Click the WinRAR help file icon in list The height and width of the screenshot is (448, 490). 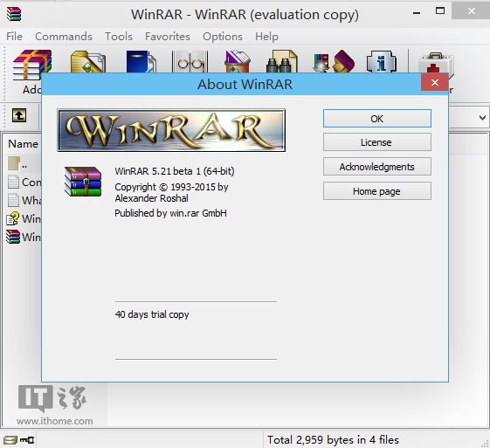tap(13, 218)
